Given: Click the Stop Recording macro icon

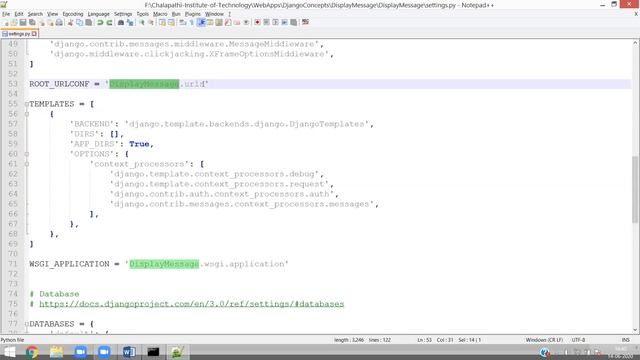Looking at the screenshot, I should [x=266, y=22].
